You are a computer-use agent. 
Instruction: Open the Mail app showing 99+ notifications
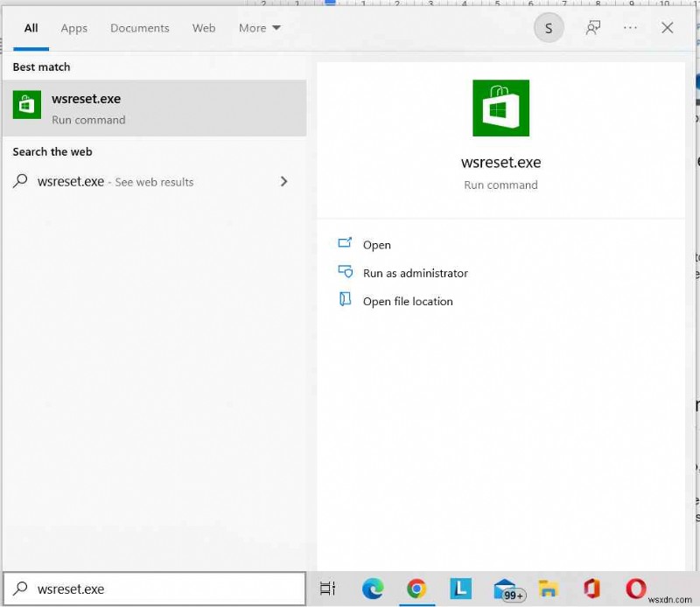click(x=506, y=589)
